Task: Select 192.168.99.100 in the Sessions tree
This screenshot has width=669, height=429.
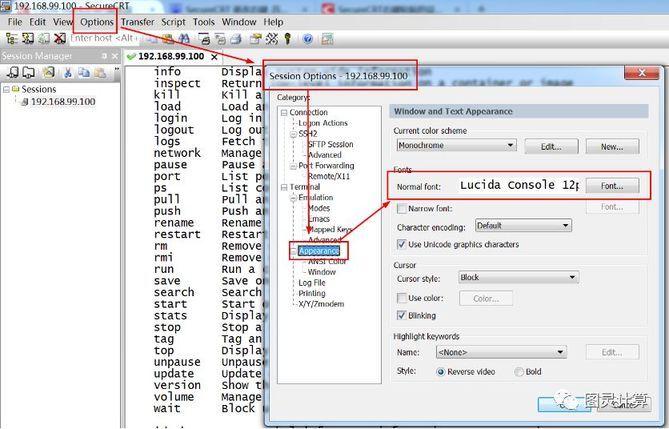Action: click(x=63, y=102)
